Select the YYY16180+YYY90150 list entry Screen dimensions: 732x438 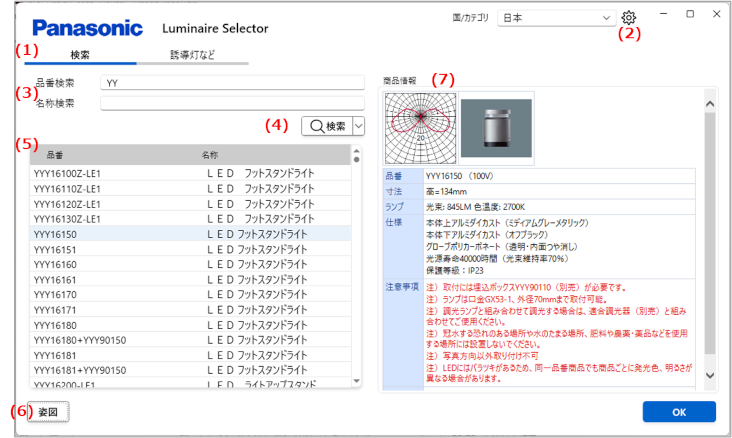coord(80,340)
